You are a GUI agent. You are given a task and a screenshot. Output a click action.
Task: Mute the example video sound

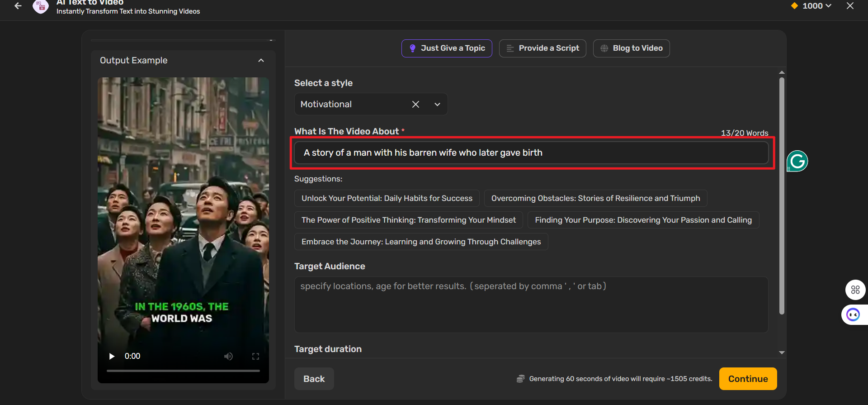(x=229, y=356)
